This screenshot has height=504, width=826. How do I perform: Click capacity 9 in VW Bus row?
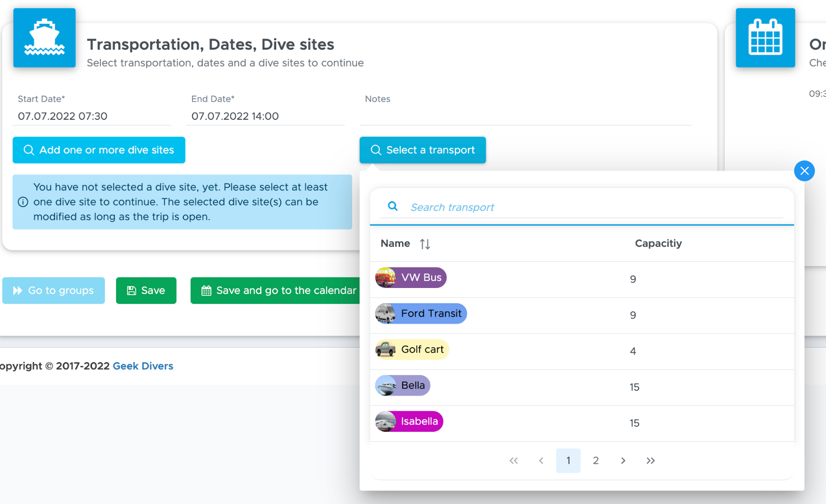pyautogui.click(x=633, y=279)
